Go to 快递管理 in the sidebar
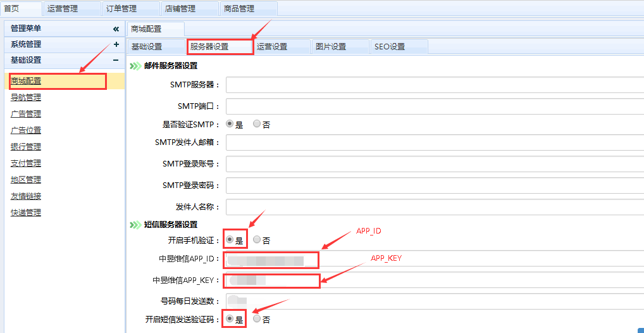This screenshot has width=644, height=333. [26, 213]
